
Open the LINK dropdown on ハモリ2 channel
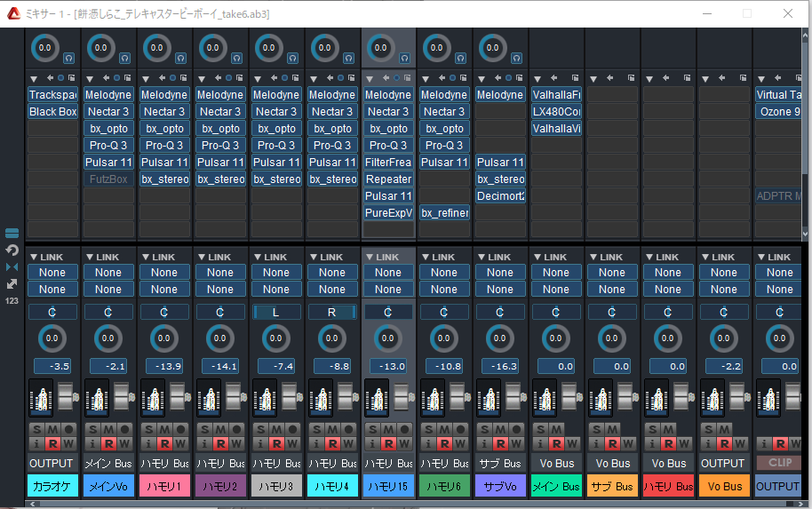click(x=214, y=257)
